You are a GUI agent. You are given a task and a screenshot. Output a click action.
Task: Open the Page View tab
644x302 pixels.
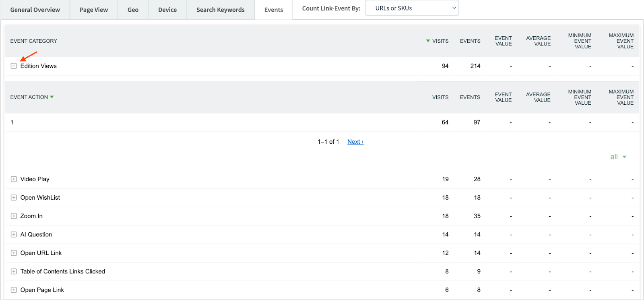(93, 10)
